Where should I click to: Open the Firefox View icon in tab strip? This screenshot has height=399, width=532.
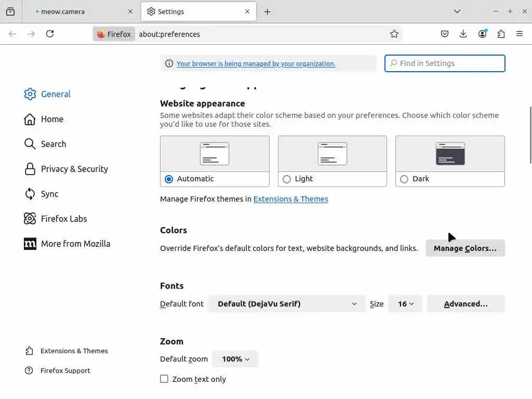click(x=10, y=11)
